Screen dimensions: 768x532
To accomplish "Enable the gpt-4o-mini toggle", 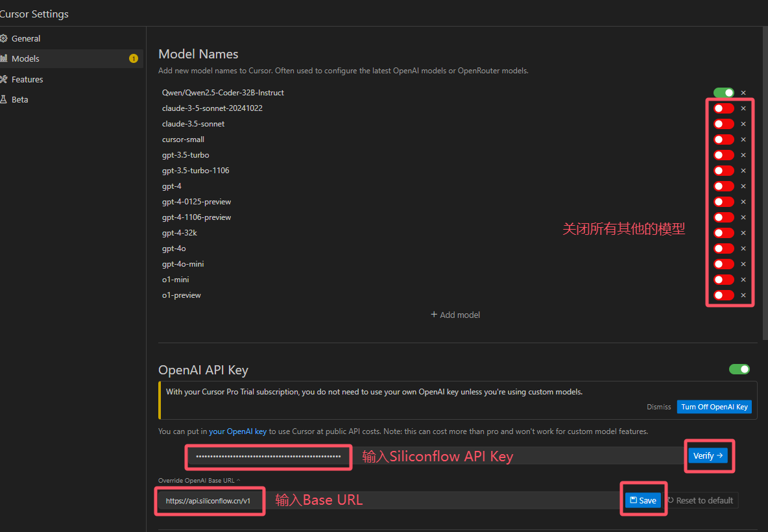I will pyautogui.click(x=723, y=264).
